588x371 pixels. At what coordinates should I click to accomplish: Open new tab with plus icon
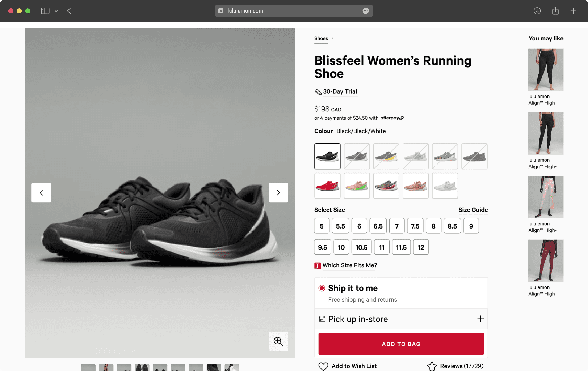tap(573, 11)
